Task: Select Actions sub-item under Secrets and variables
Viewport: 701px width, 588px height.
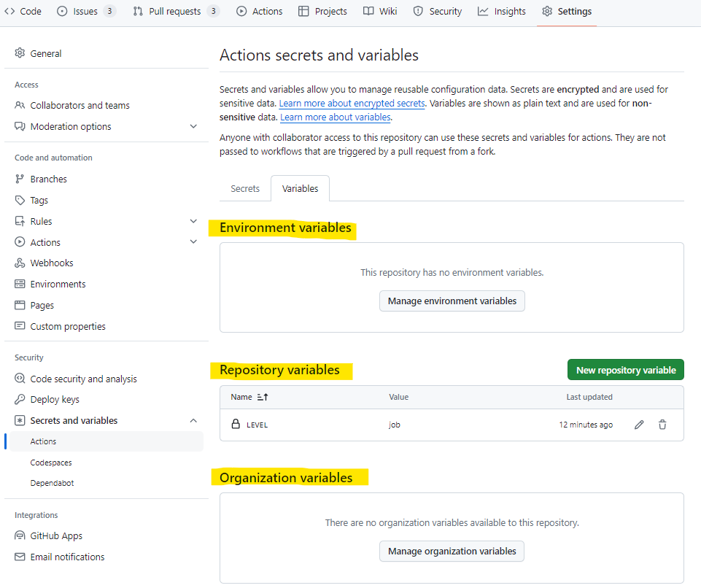Action: click(x=106, y=441)
